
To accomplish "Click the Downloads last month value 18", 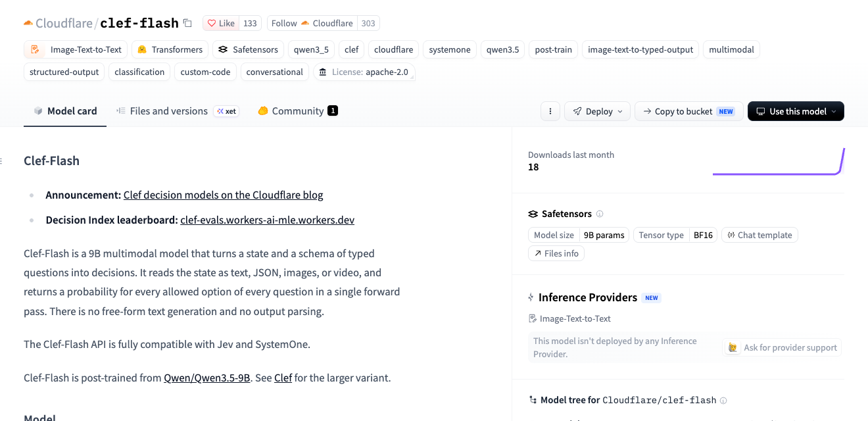I will coord(533,167).
